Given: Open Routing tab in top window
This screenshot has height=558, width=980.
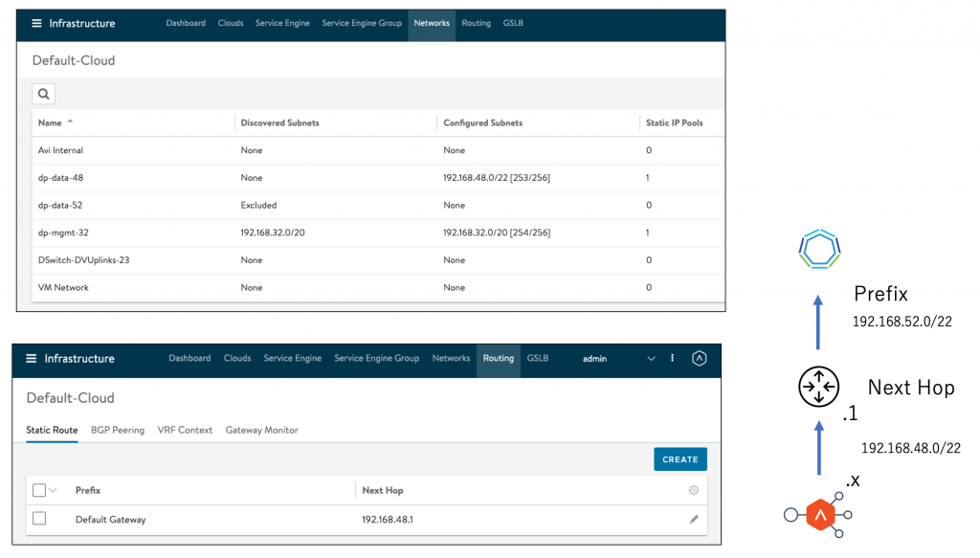Looking at the screenshot, I should click(477, 23).
